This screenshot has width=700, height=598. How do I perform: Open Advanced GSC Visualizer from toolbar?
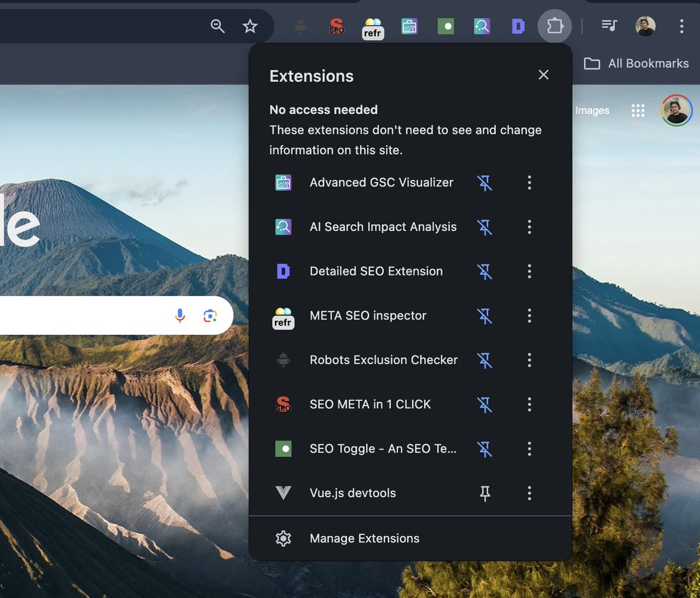click(409, 26)
